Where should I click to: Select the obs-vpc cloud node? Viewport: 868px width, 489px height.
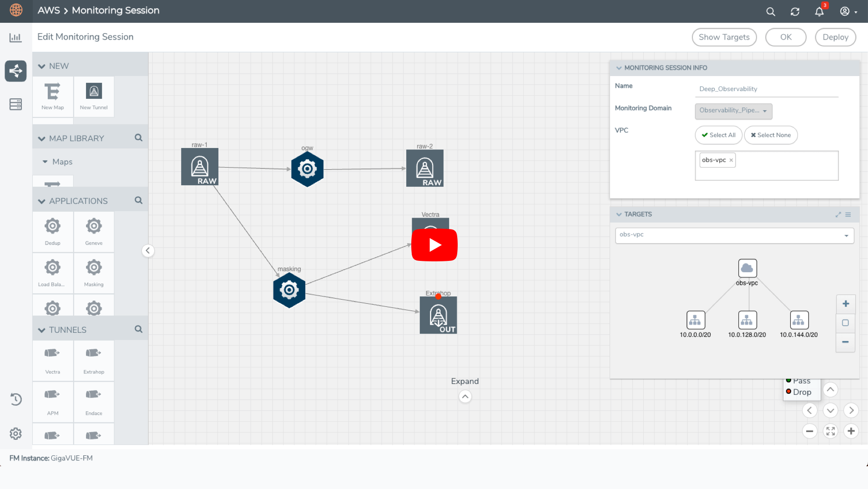[747, 268]
